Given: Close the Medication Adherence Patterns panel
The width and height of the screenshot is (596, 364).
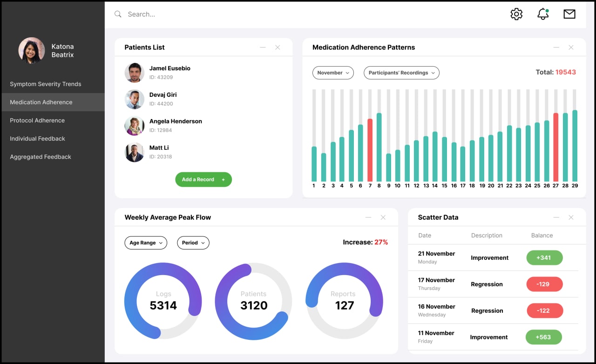Looking at the screenshot, I should [x=571, y=47].
